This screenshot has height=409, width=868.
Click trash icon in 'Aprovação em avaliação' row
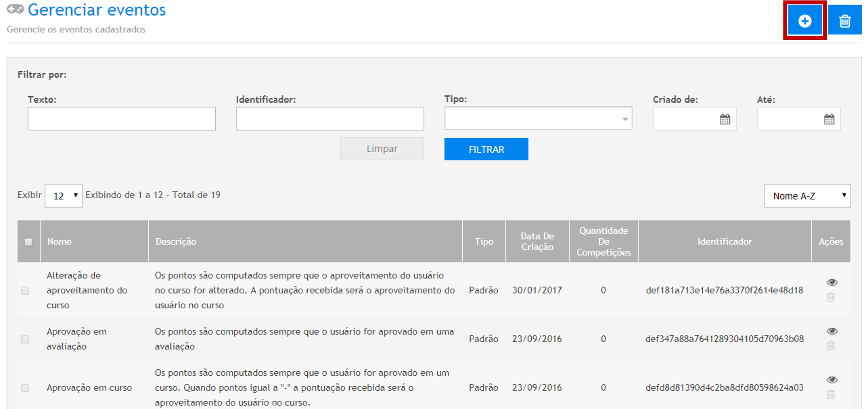click(831, 346)
